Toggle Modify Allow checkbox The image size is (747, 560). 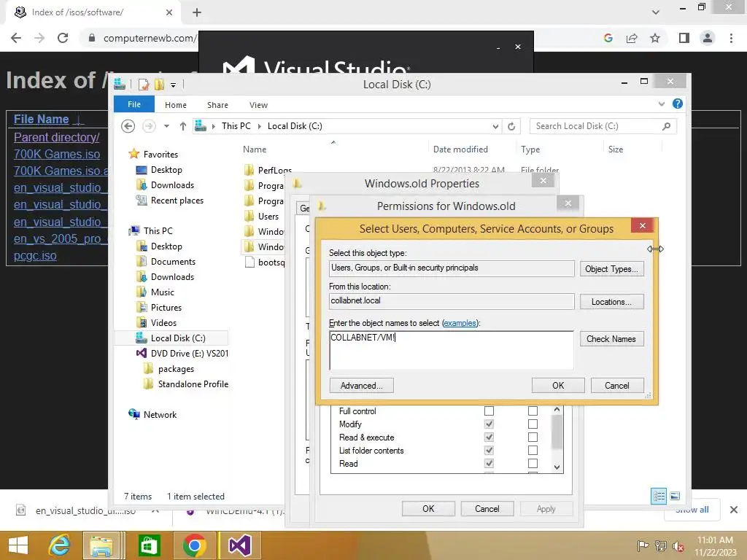tap(489, 424)
